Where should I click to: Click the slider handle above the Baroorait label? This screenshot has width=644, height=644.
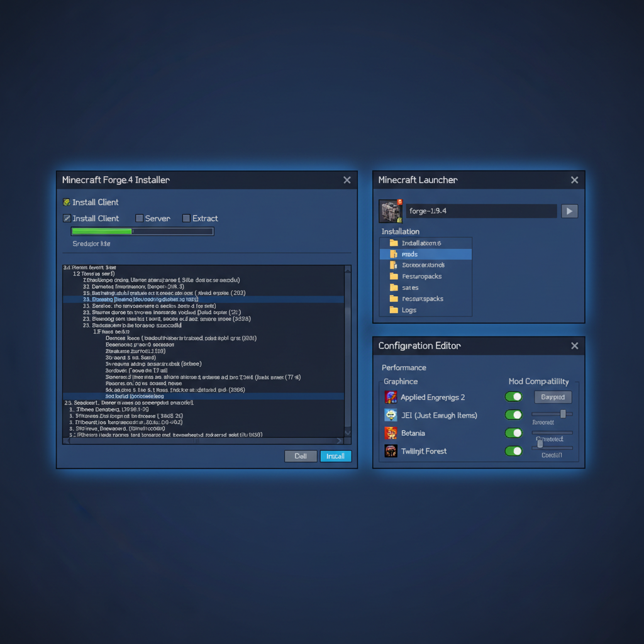[563, 414]
